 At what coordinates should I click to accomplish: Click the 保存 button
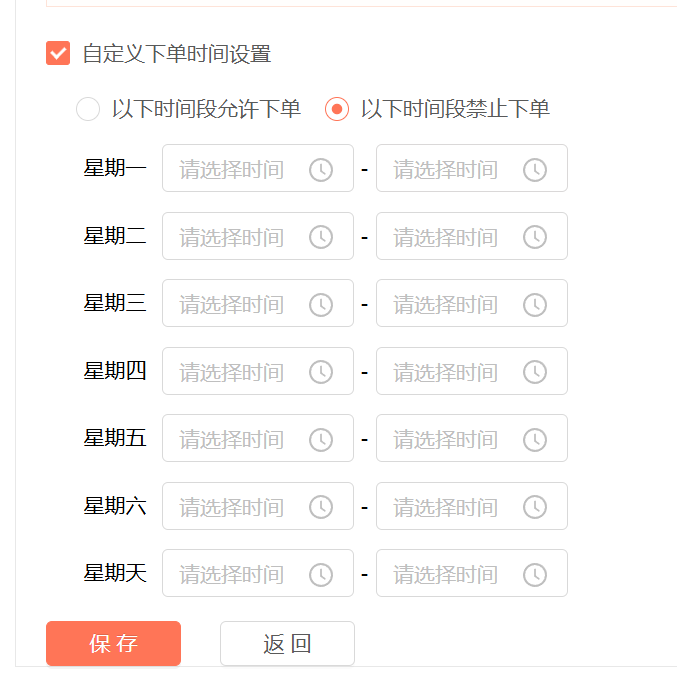[113, 643]
